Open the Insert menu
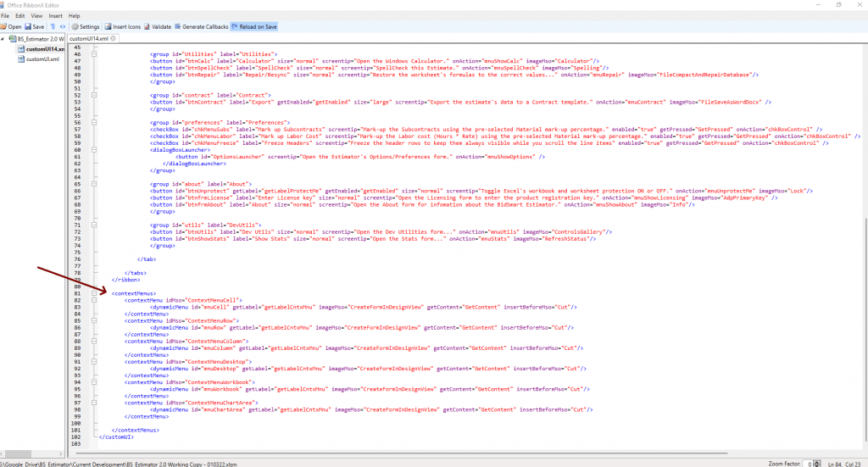Screen dimensions: 868x467 coord(55,16)
